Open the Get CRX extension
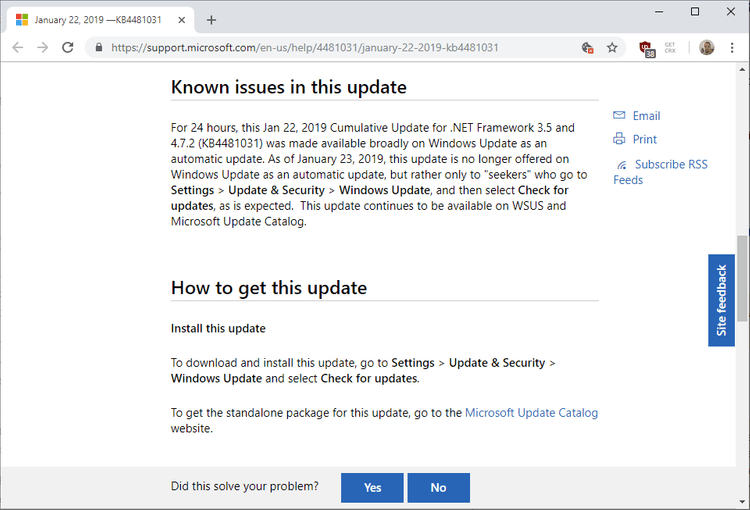The width and height of the screenshot is (750, 510). coord(670,47)
